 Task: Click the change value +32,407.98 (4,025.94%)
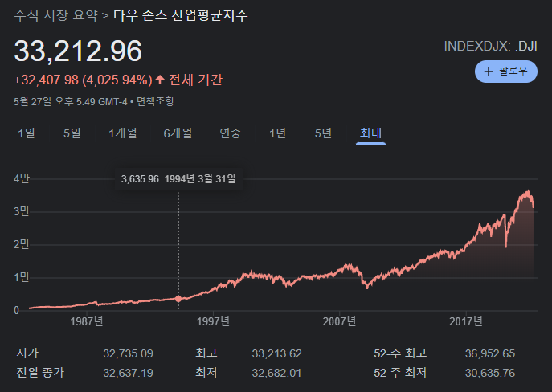pos(83,80)
